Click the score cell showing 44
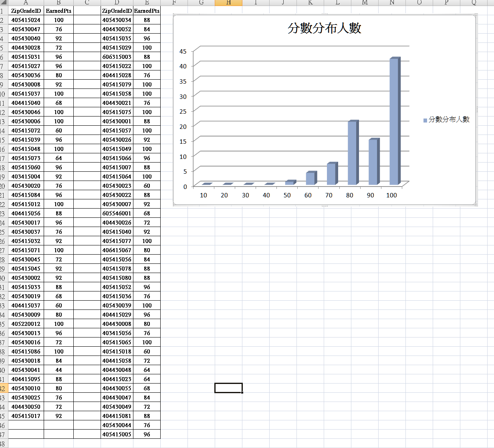 (x=58, y=370)
